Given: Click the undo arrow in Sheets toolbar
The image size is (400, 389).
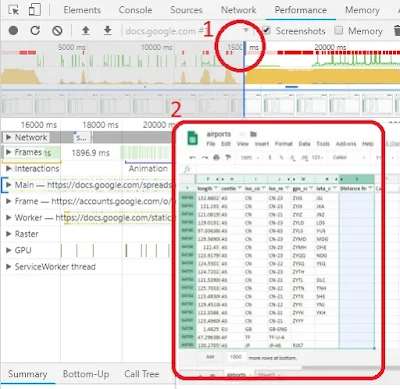Looking at the screenshot, I should [192, 157].
